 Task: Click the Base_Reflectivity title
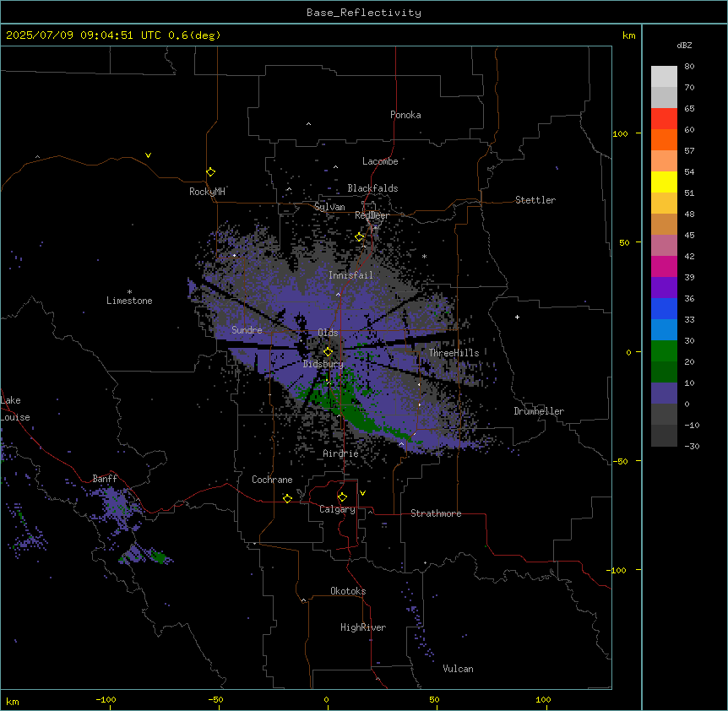[364, 13]
